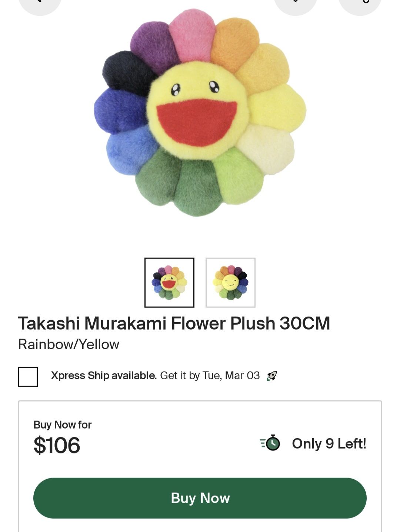Click the Buy Now for label
400x532 pixels.
62,424
